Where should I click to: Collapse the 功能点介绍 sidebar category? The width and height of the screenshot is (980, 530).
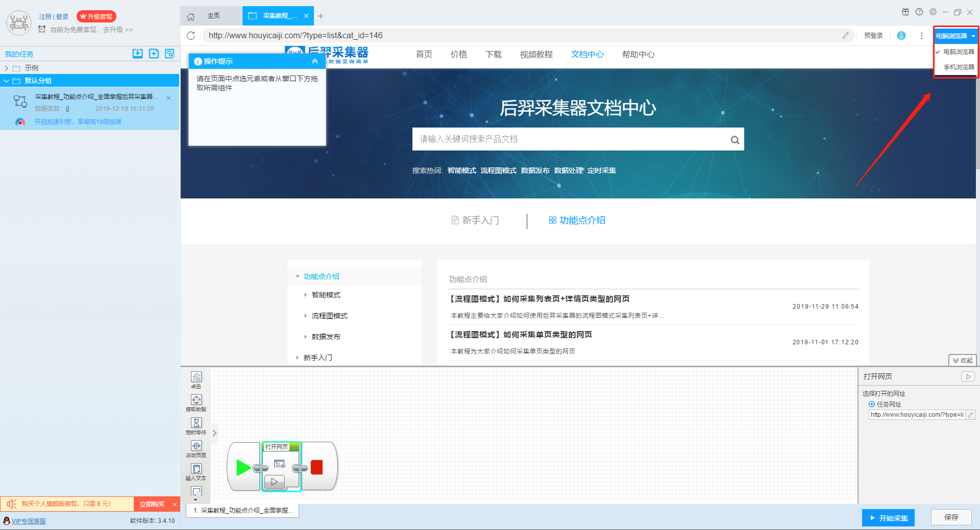[298, 276]
